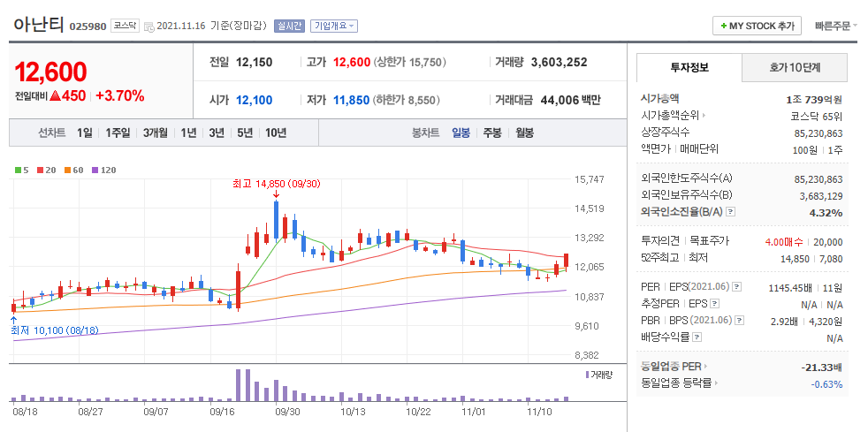Select the 월봉 candlestick chart
The image size is (868, 432).
tap(524, 133)
